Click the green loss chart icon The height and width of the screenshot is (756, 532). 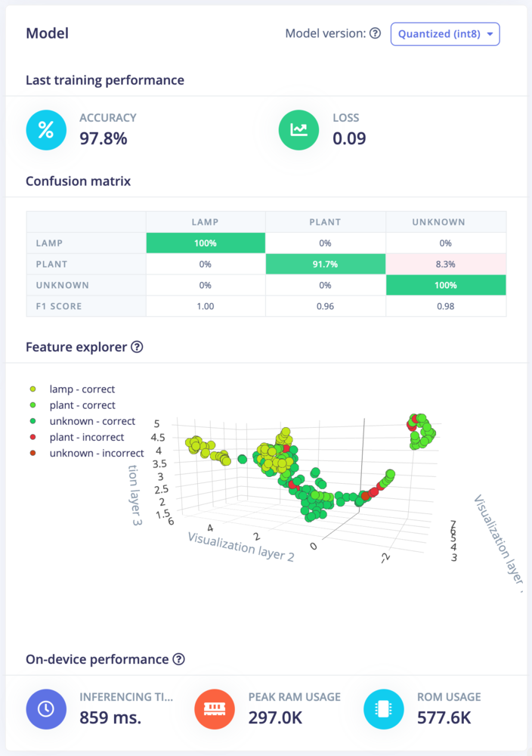click(298, 130)
